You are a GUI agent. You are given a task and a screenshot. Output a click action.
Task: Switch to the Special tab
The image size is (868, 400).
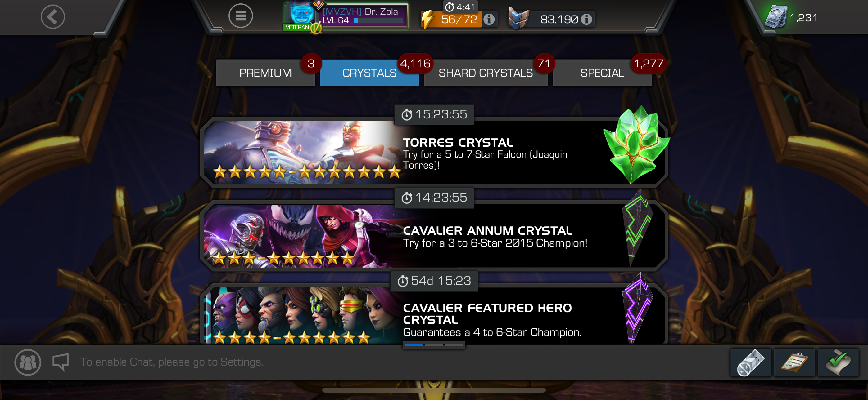[602, 73]
